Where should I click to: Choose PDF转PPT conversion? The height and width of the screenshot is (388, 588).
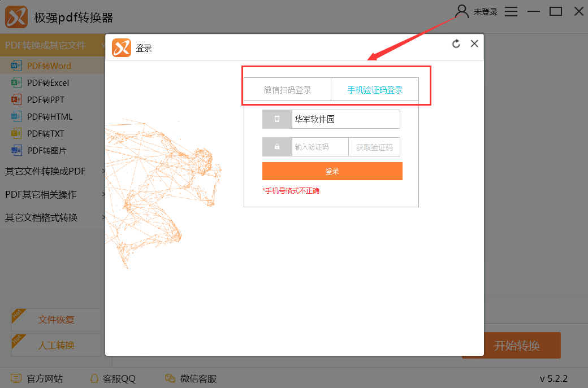tap(45, 100)
